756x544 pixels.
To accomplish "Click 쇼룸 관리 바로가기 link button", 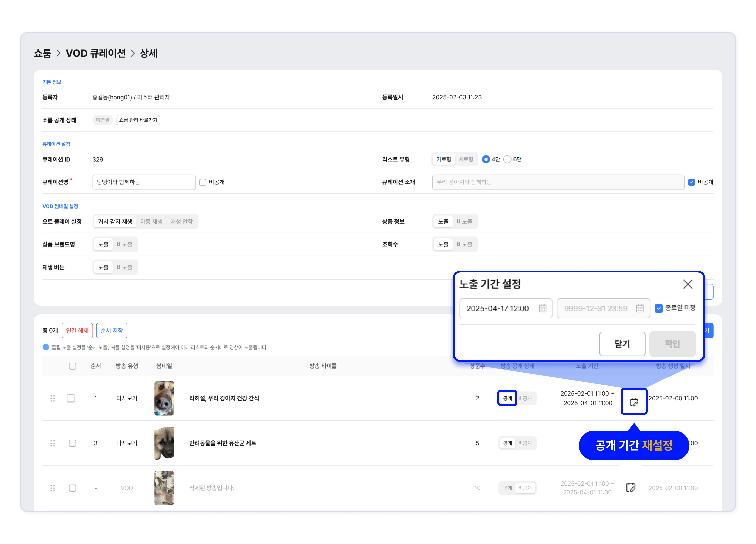I will pyautogui.click(x=138, y=120).
